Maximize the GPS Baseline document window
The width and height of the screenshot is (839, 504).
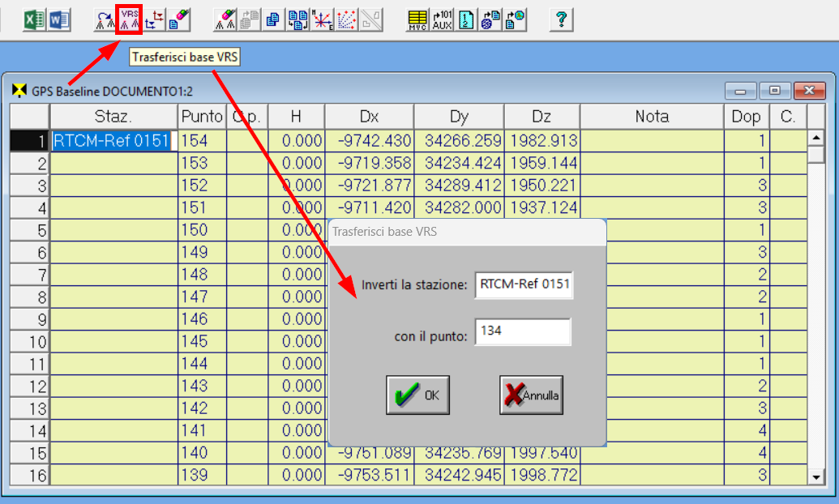(775, 90)
